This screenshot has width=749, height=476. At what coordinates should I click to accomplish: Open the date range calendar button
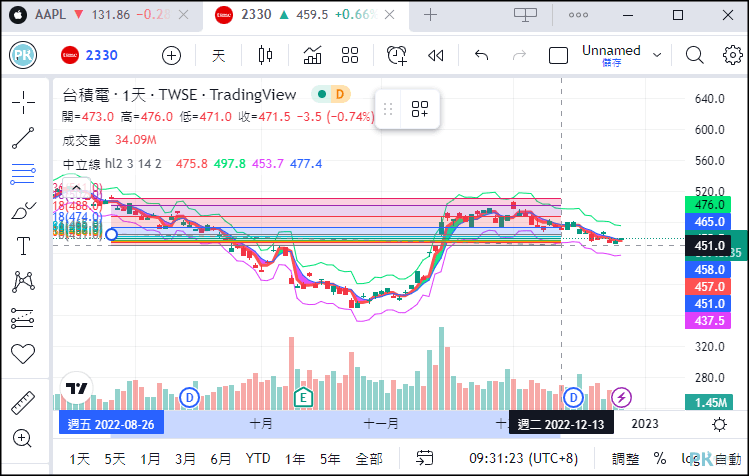(424, 458)
